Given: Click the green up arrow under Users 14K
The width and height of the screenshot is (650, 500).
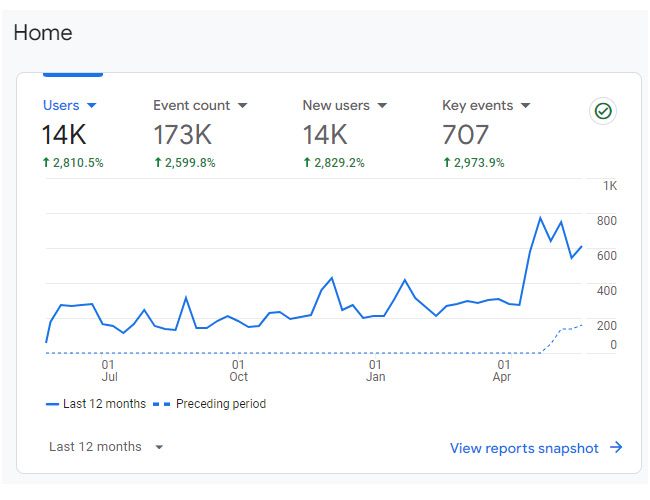Looking at the screenshot, I should click(x=46, y=162).
